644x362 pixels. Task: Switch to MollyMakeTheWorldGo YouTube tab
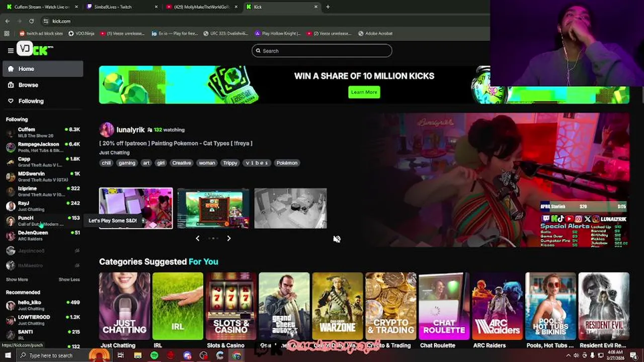(201, 7)
